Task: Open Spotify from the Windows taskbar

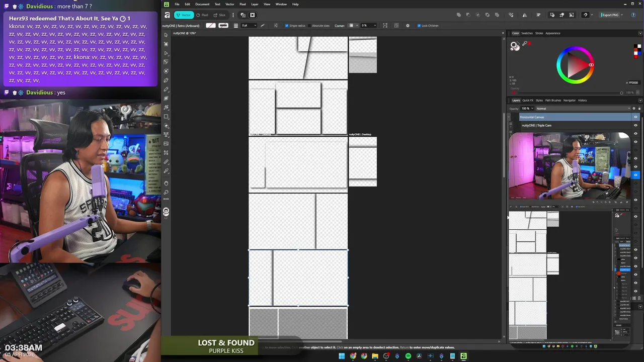Action: tap(408, 356)
